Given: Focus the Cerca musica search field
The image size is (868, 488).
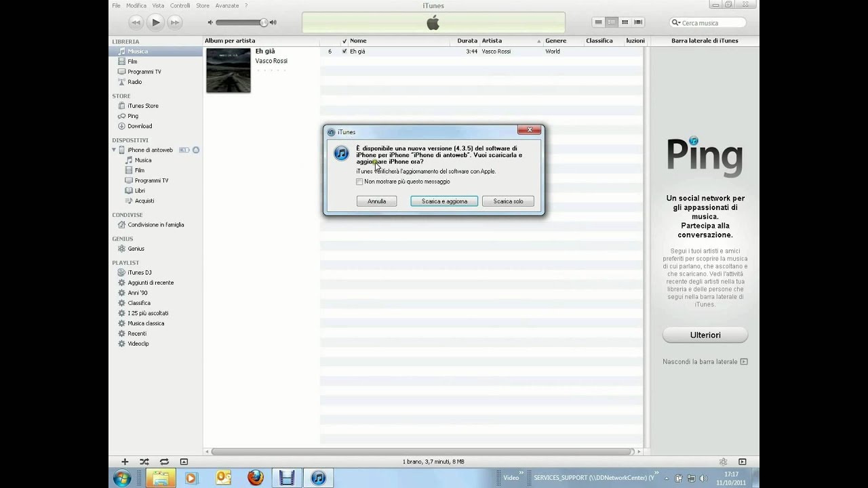Looking at the screenshot, I should point(708,22).
